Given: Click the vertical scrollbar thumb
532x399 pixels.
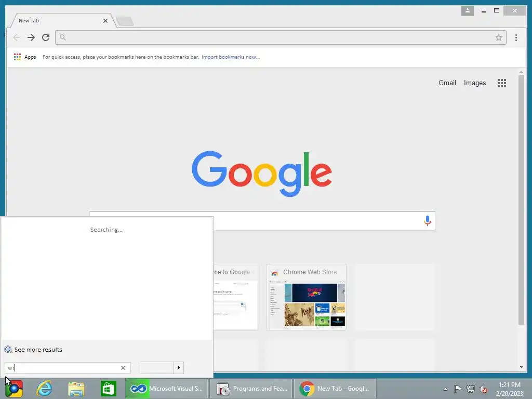Looking at the screenshot, I should pos(521,200).
